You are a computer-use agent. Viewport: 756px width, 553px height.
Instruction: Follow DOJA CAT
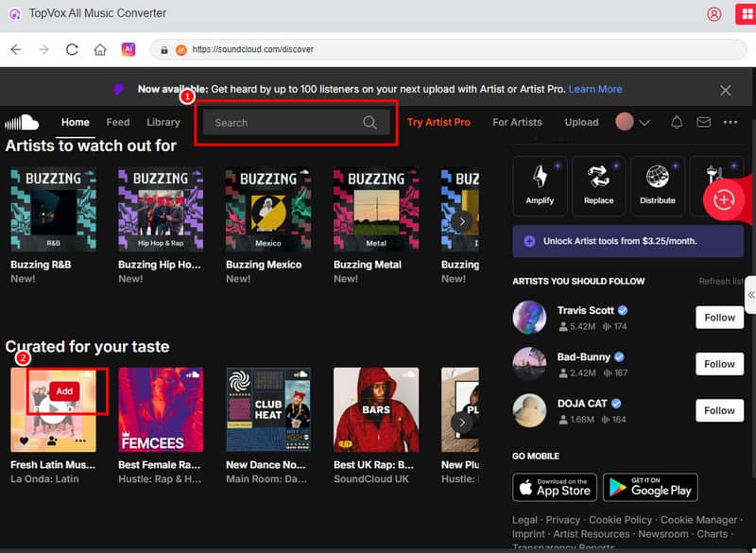point(719,410)
